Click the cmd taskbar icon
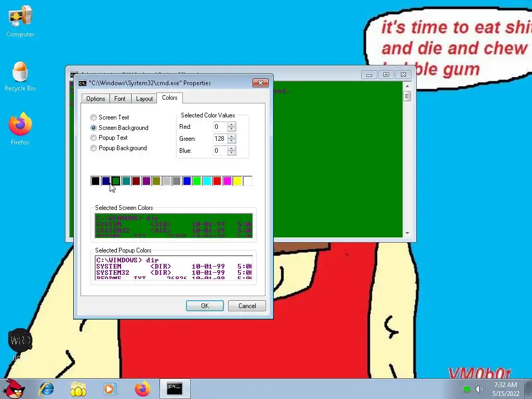Image resolution: width=532 pixels, height=399 pixels. (175, 389)
